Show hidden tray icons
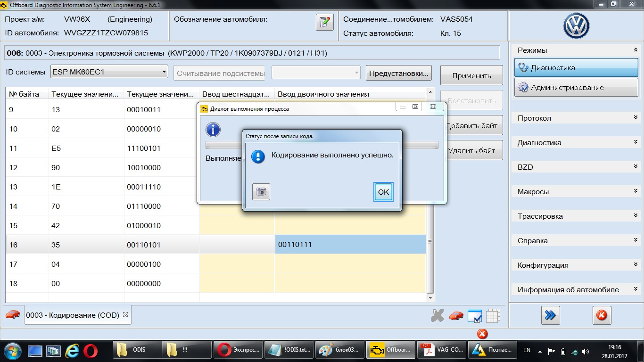 (539, 351)
